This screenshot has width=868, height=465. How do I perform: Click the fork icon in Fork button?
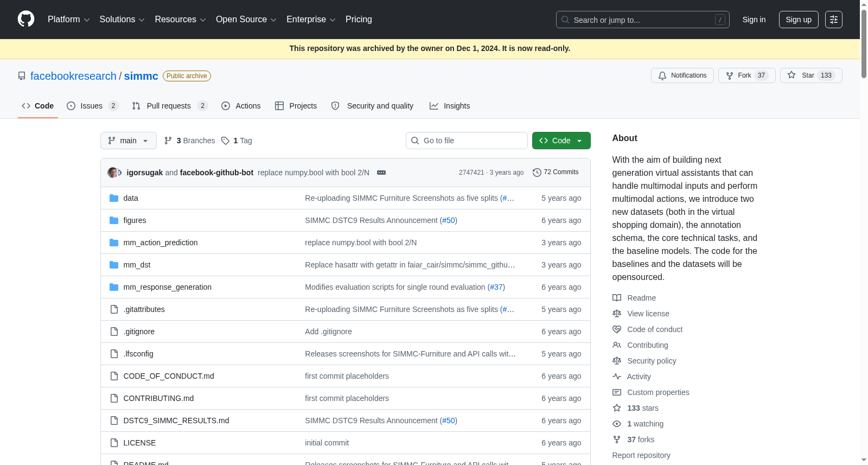730,75
